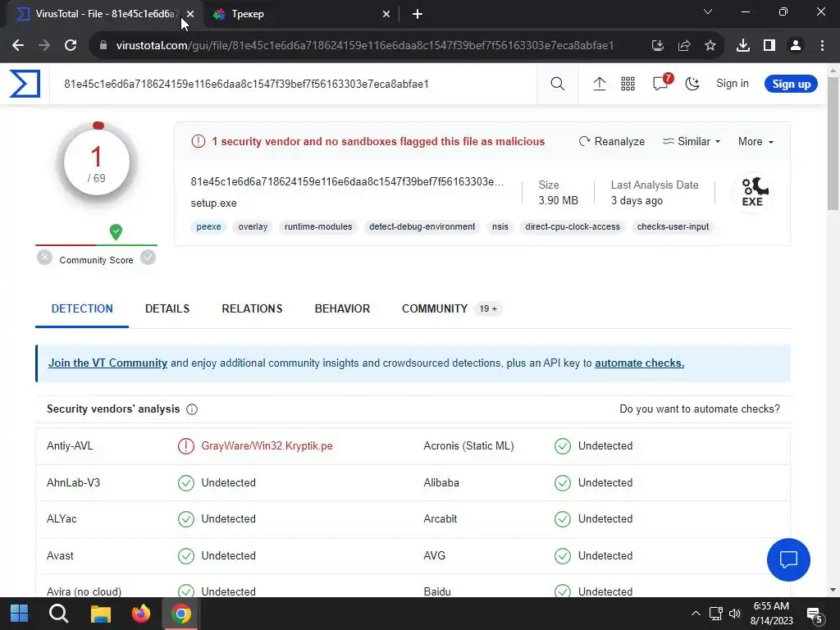The image size is (840, 630).
Task: Show hidden tray icons chevron
Action: [x=696, y=614]
